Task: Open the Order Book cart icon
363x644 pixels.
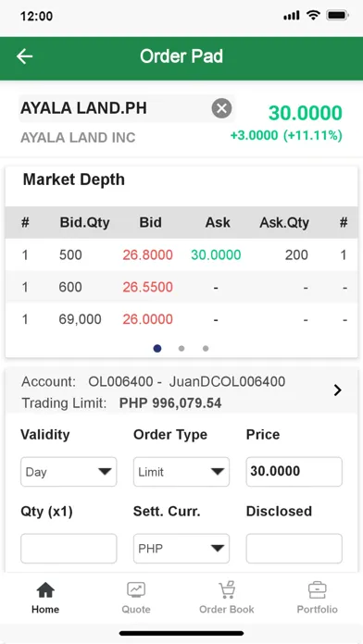Action: [x=227, y=589]
